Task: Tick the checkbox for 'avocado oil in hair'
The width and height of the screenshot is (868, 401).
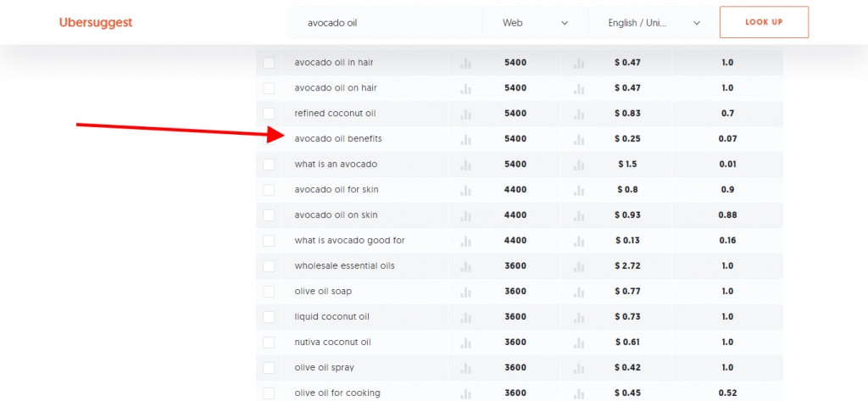Action: (x=269, y=63)
